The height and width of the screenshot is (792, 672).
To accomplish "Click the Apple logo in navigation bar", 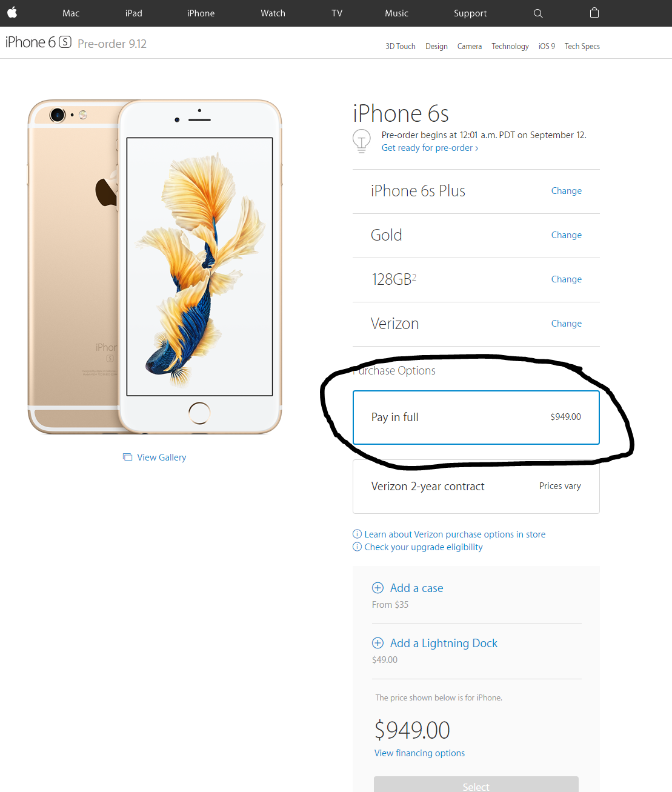I will pyautogui.click(x=12, y=12).
